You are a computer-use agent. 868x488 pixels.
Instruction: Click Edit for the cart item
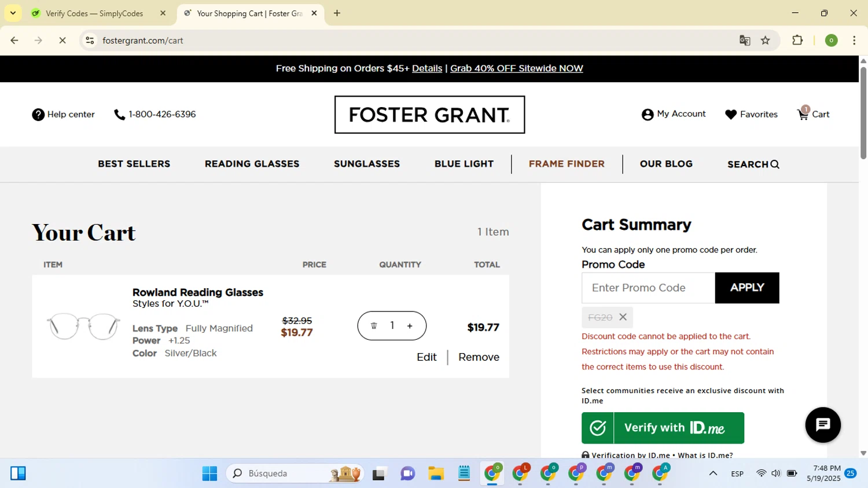pyautogui.click(x=426, y=357)
